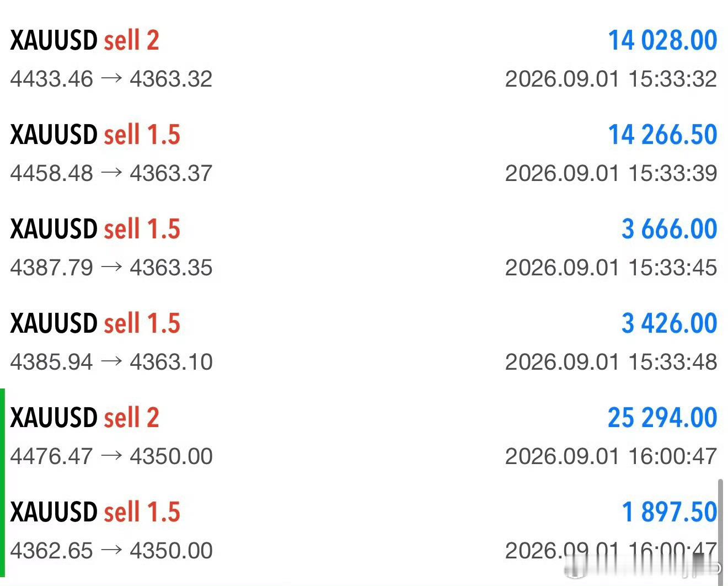Click the price line 4476.47 → 4350.00
Viewport: 728px width, 586px height.
[111, 456]
